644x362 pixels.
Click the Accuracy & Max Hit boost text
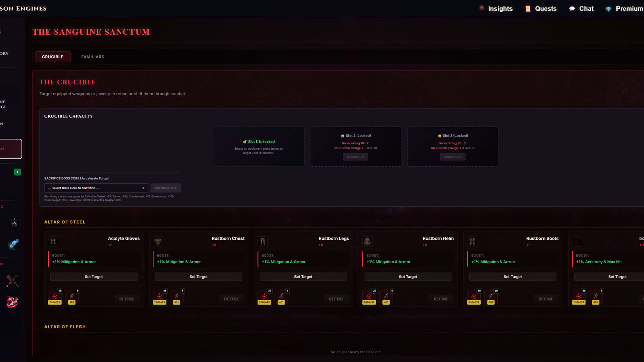click(599, 262)
